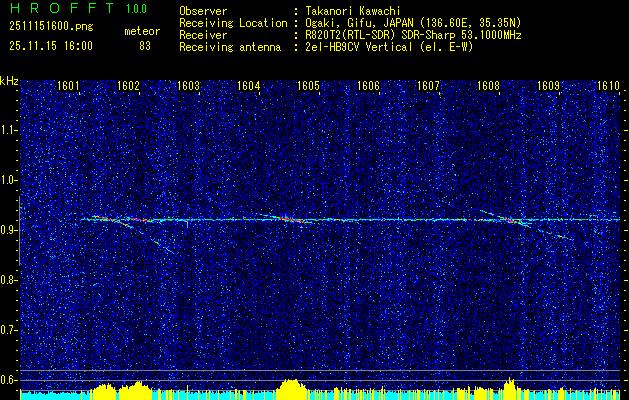Select the 0.6 frequency axis label
Viewport: 629px width, 400px height.
click(x=9, y=379)
